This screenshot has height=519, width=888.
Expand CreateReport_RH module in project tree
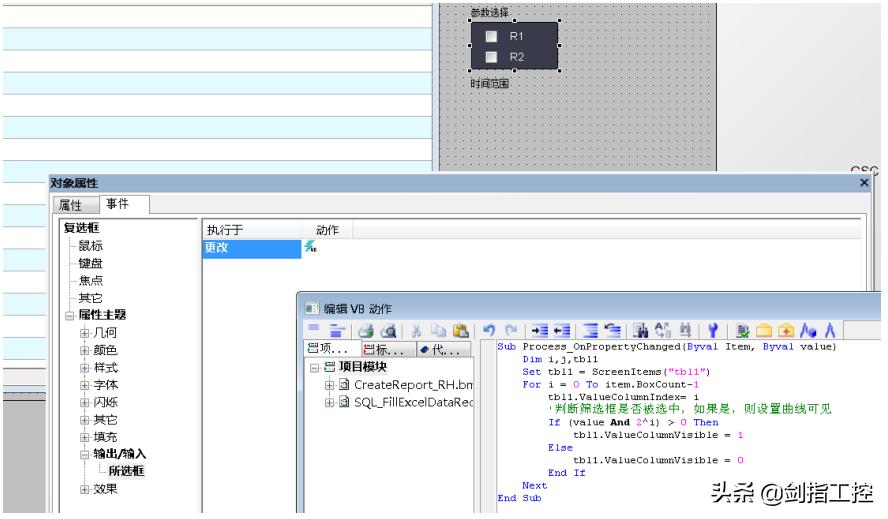328,385
